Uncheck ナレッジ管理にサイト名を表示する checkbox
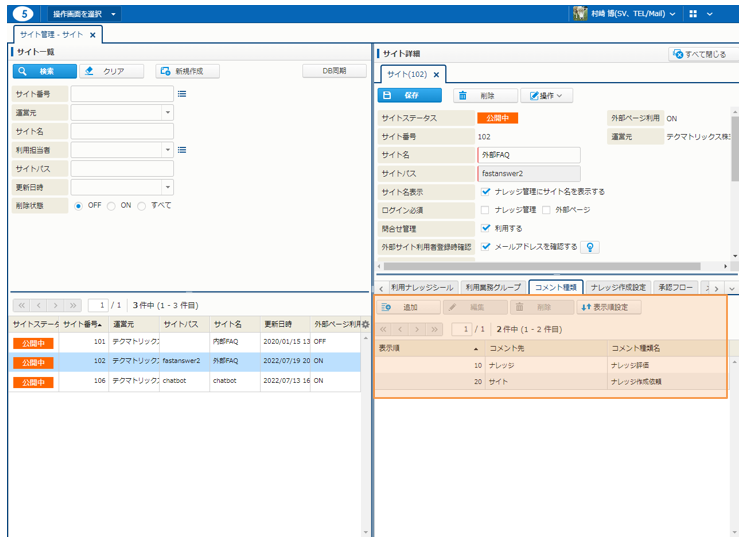 [486, 191]
